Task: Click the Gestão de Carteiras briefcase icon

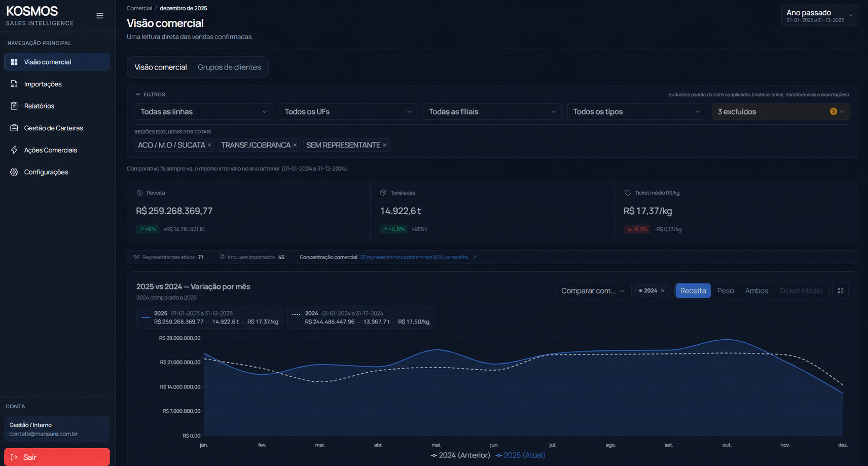Action: pyautogui.click(x=14, y=128)
